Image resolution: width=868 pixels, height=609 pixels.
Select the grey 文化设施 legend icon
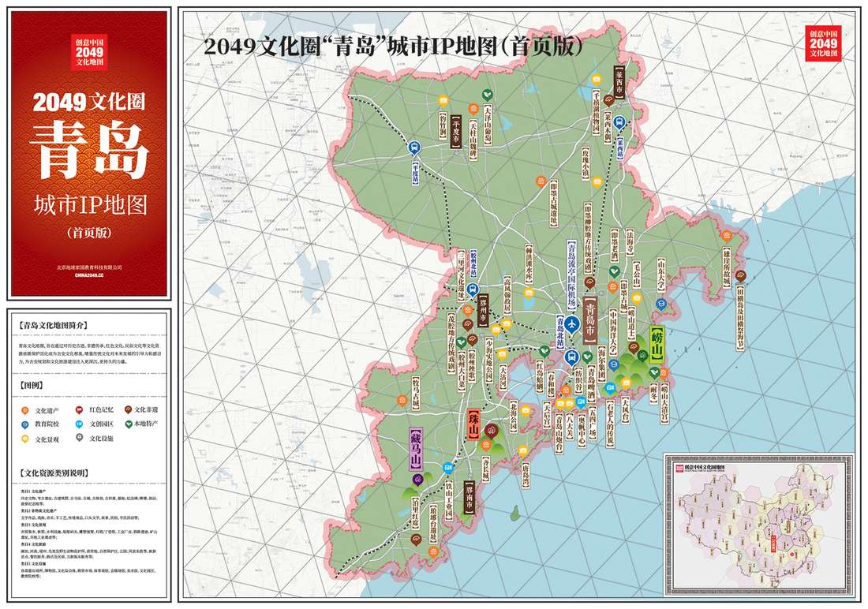click(79, 438)
